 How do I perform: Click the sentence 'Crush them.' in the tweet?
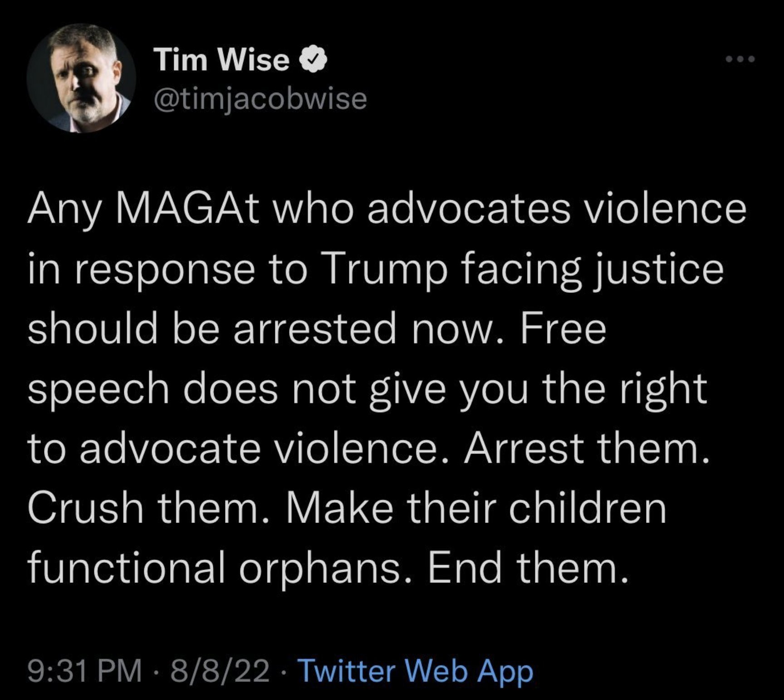tap(148, 508)
